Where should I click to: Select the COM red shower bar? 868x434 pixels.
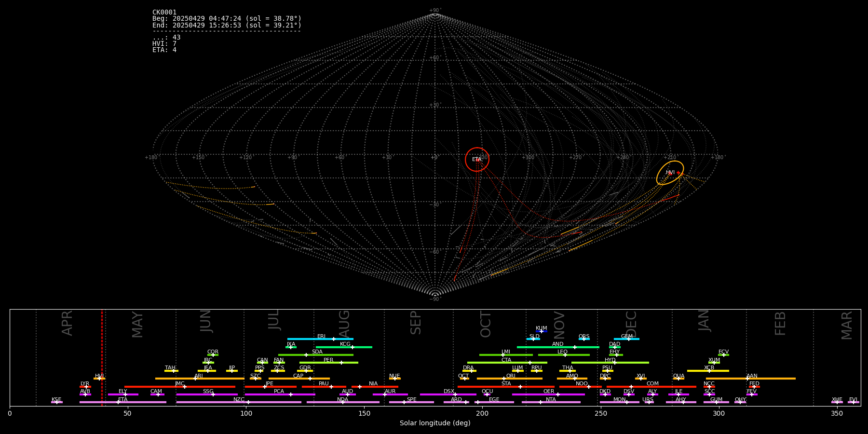(652, 387)
